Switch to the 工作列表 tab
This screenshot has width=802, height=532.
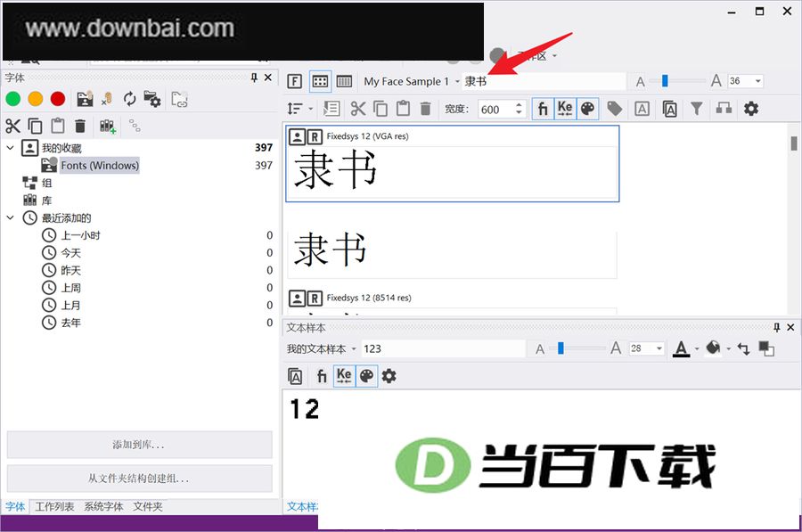(54, 506)
